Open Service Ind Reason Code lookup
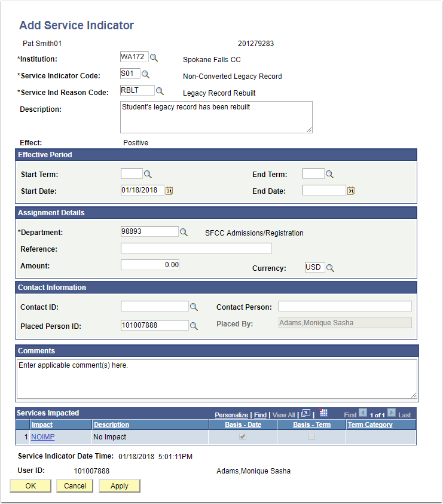The image size is (443, 504). [160, 91]
